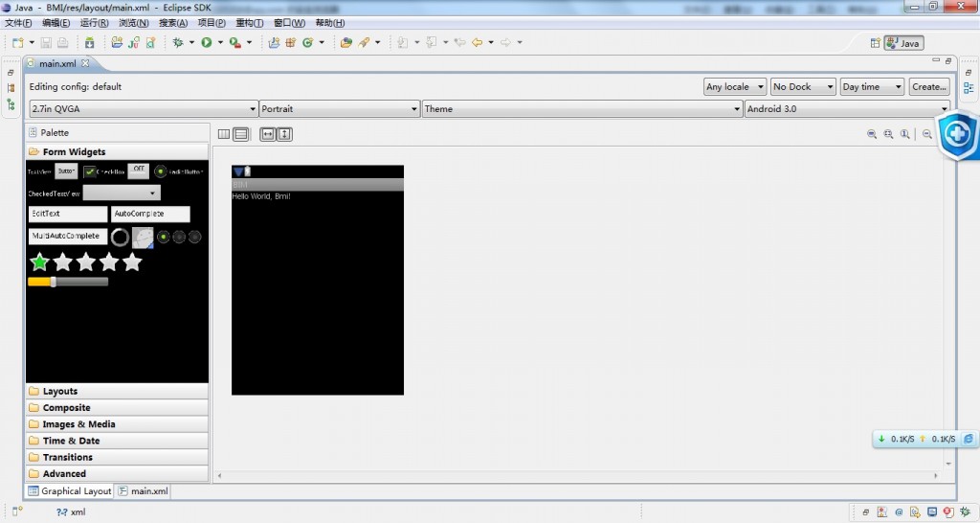The image size is (980, 523).
Task: Click the New wizard toolbar icon
Action: 17,42
